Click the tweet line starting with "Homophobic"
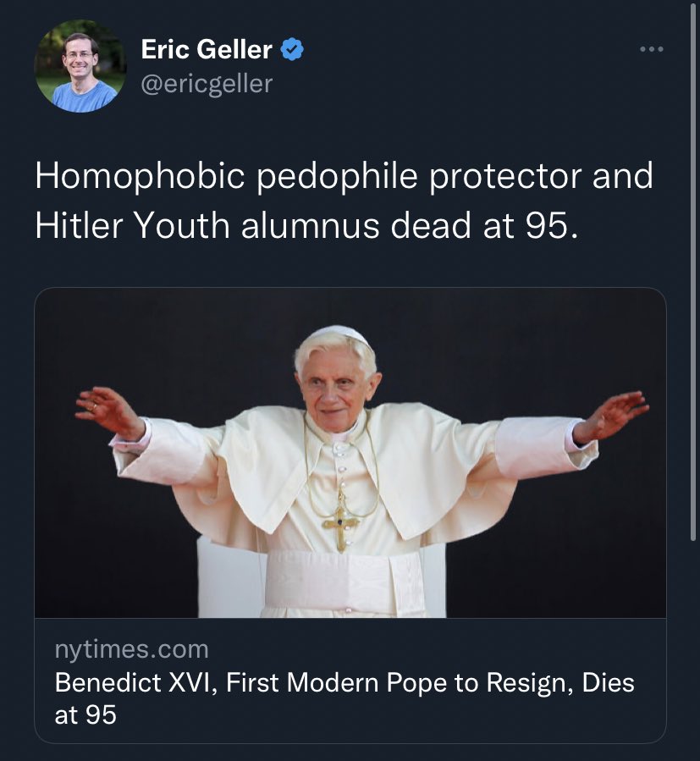The height and width of the screenshot is (761, 700). [x=344, y=177]
